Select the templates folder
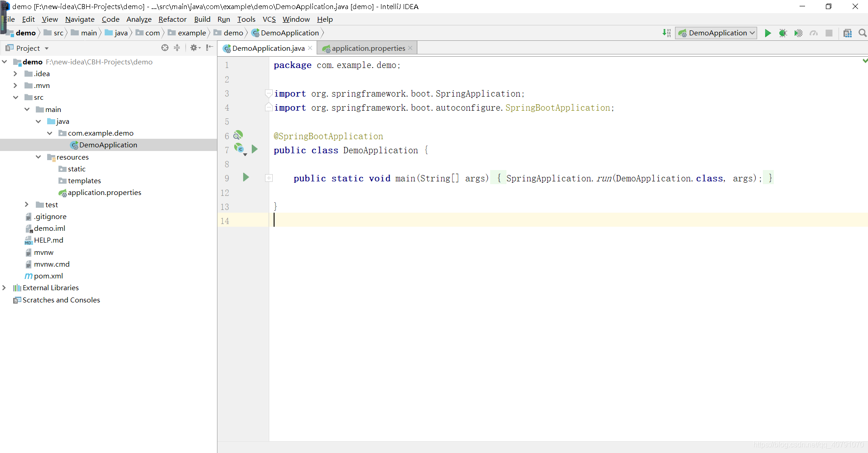Viewport: 868px width, 453px height. tap(80, 181)
